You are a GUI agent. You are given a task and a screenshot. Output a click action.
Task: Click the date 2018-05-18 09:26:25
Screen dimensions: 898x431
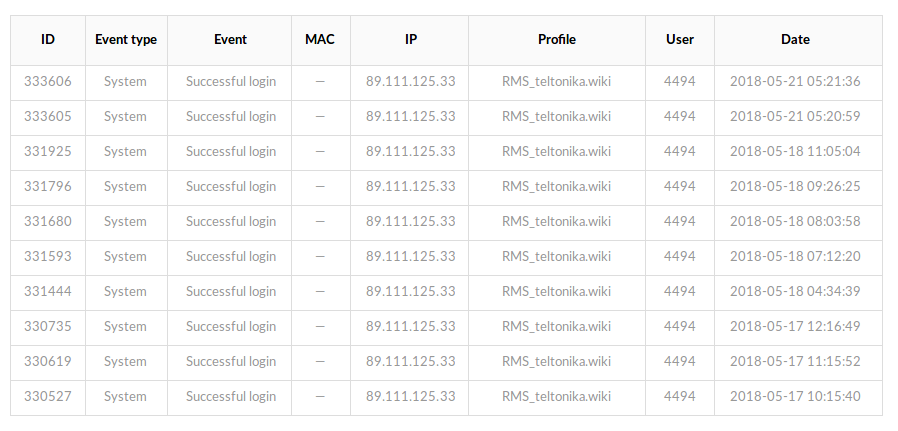click(795, 187)
